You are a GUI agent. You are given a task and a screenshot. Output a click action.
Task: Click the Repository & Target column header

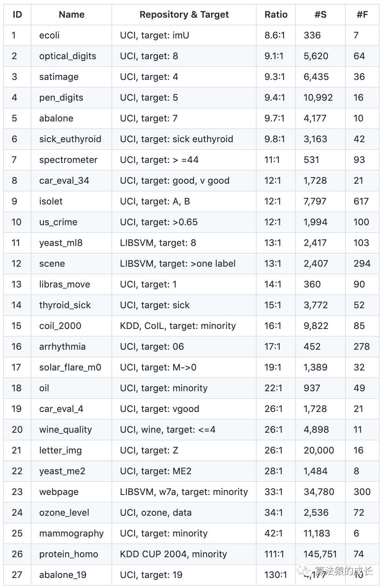point(184,15)
